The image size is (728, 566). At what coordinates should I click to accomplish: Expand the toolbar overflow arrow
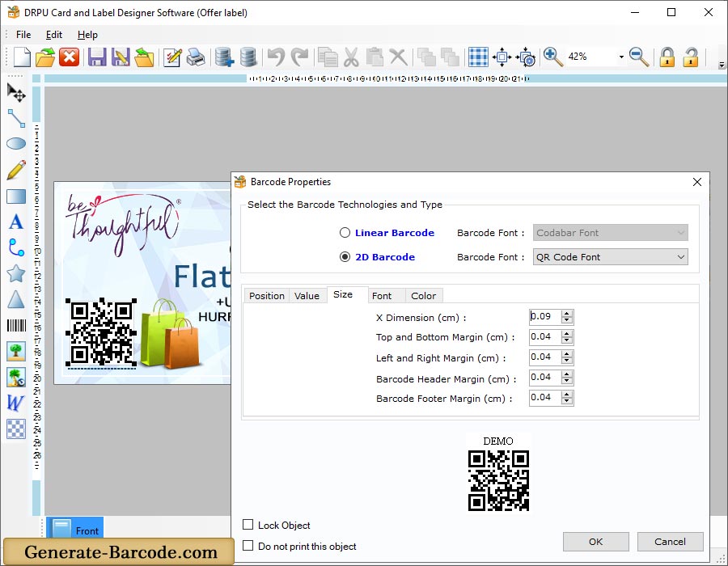coord(722,65)
